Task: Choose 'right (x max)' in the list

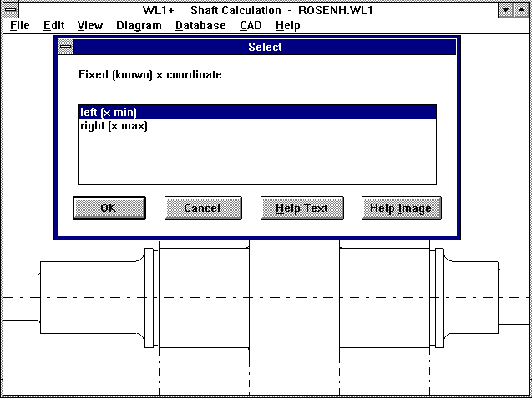Action: (114, 126)
